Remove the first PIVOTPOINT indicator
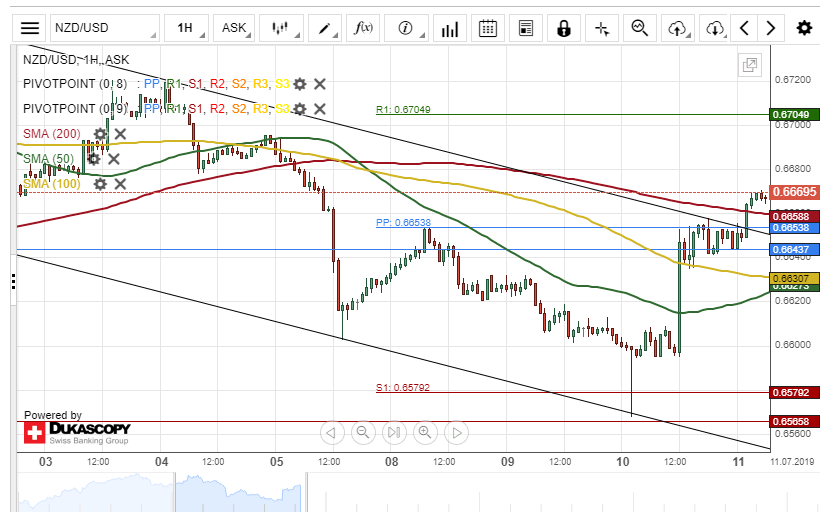 320,84
